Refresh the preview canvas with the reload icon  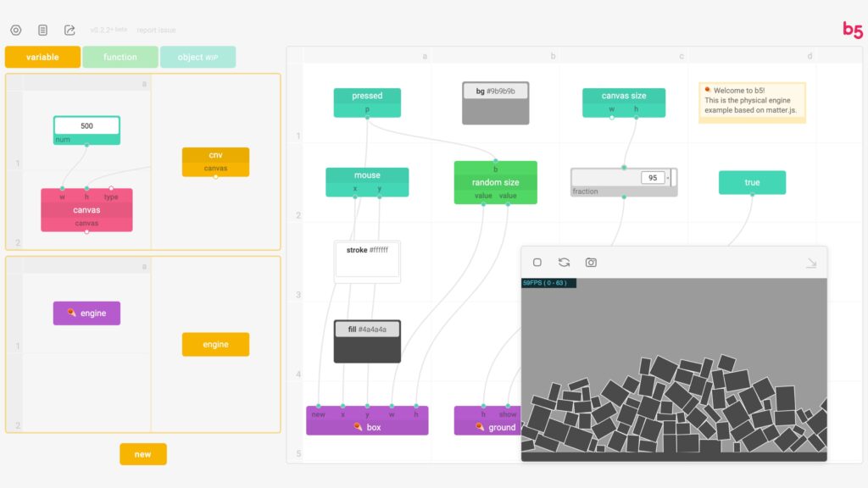click(x=564, y=263)
